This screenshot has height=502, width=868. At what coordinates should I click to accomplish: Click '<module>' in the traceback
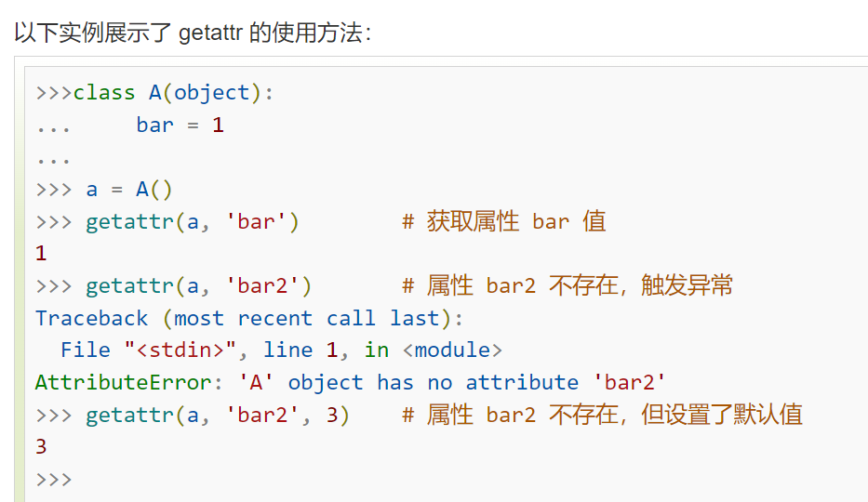pyautogui.click(x=452, y=350)
